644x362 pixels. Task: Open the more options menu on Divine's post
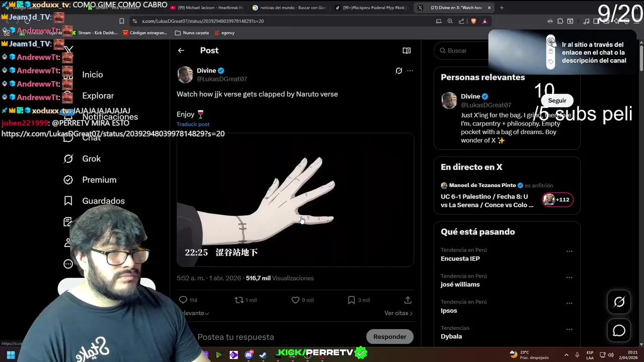tap(410, 71)
